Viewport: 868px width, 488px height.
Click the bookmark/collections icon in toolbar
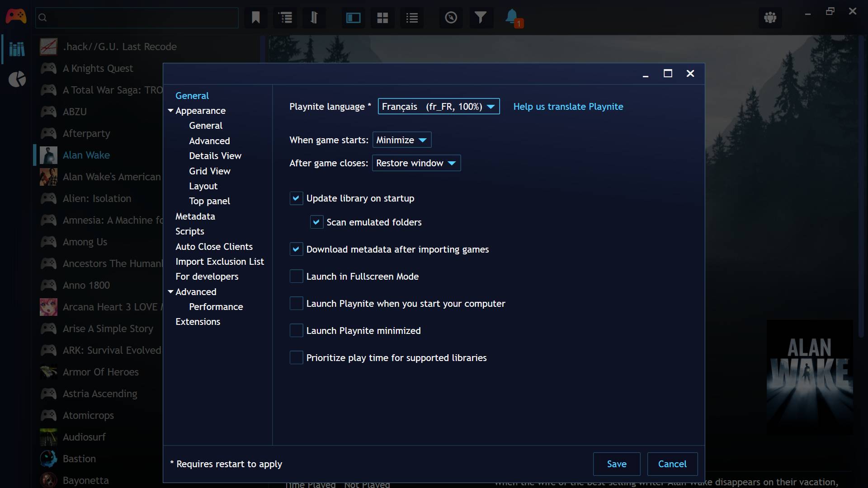[255, 17]
